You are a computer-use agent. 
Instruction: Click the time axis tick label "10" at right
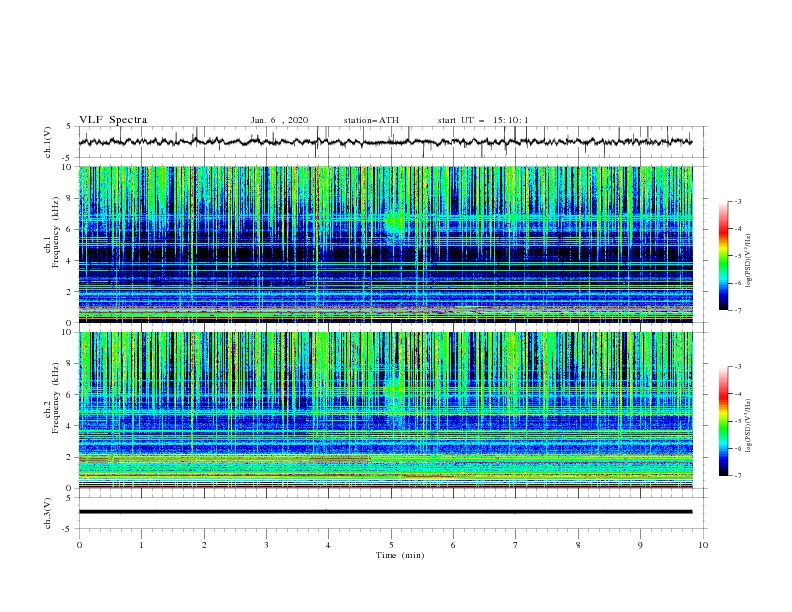pos(703,545)
